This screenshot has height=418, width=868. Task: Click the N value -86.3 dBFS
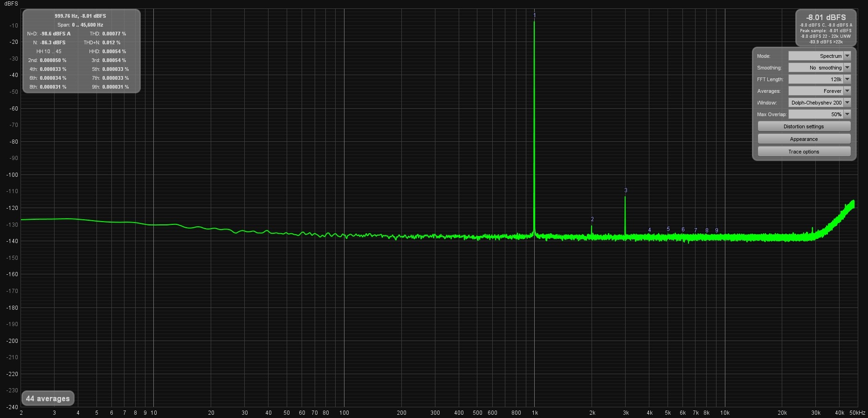[53, 42]
